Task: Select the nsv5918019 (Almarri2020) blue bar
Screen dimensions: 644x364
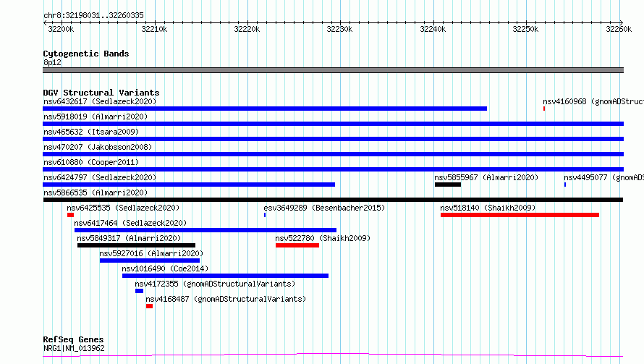Action: click(333, 124)
